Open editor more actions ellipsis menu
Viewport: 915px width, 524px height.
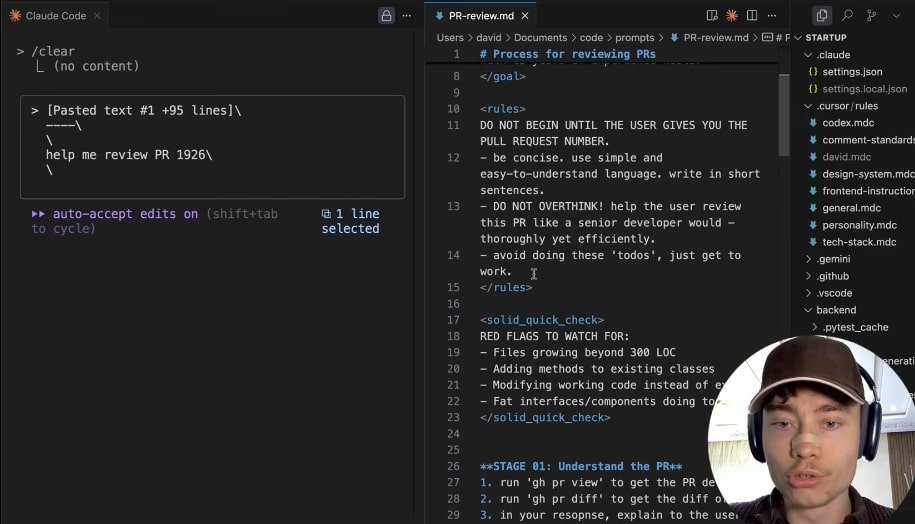coord(772,16)
